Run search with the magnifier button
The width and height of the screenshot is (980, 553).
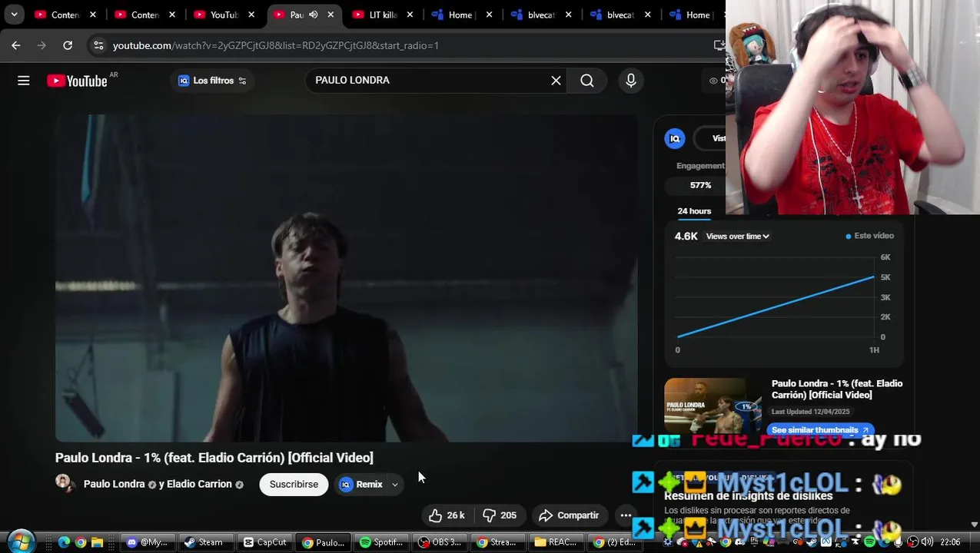point(587,81)
